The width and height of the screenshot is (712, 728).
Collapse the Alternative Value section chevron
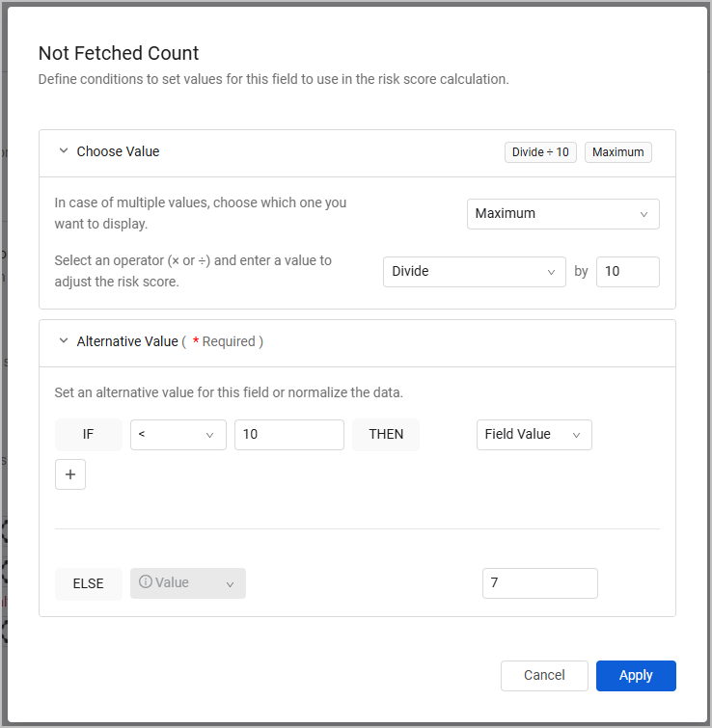click(x=64, y=341)
